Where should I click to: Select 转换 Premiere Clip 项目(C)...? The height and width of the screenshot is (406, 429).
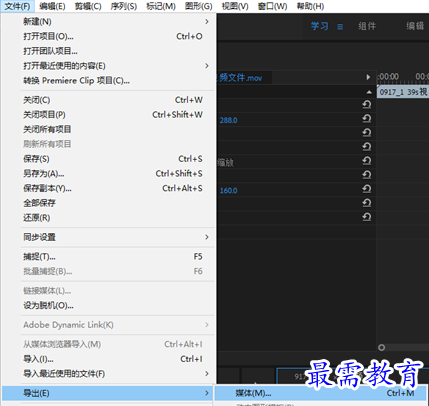(108, 80)
